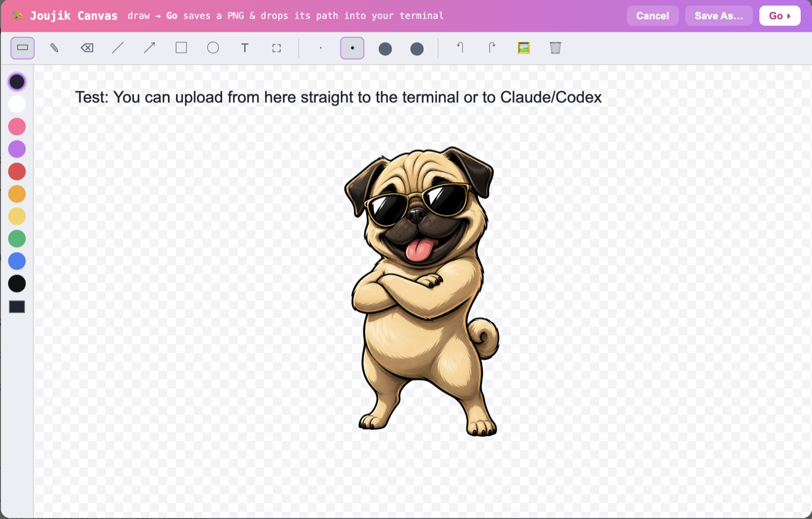This screenshot has height=519, width=812.
Task: Click the Save As… button
Action: pos(719,16)
